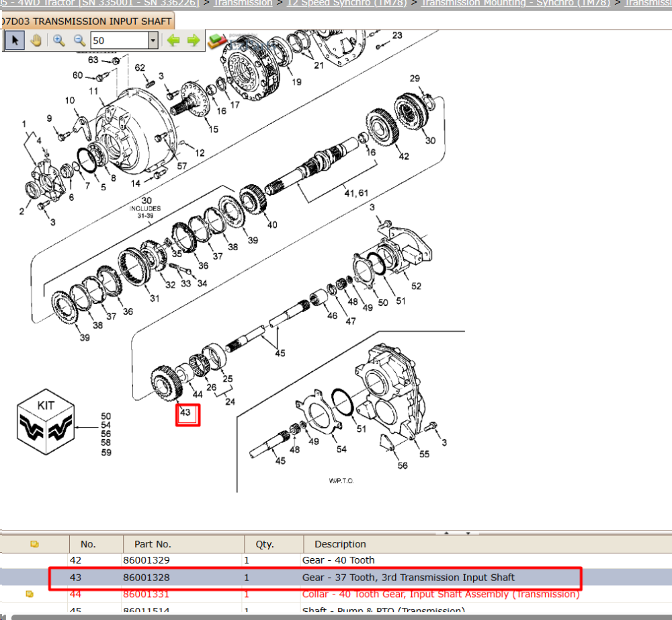Click callout number 29 in the diagram
This screenshot has height=620, width=672.
click(415, 79)
